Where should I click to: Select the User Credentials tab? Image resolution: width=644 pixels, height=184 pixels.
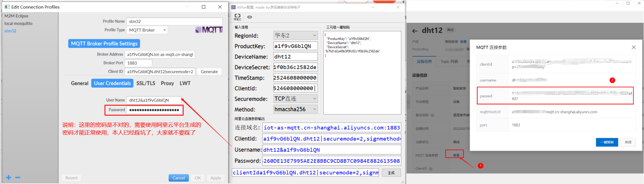112,83
